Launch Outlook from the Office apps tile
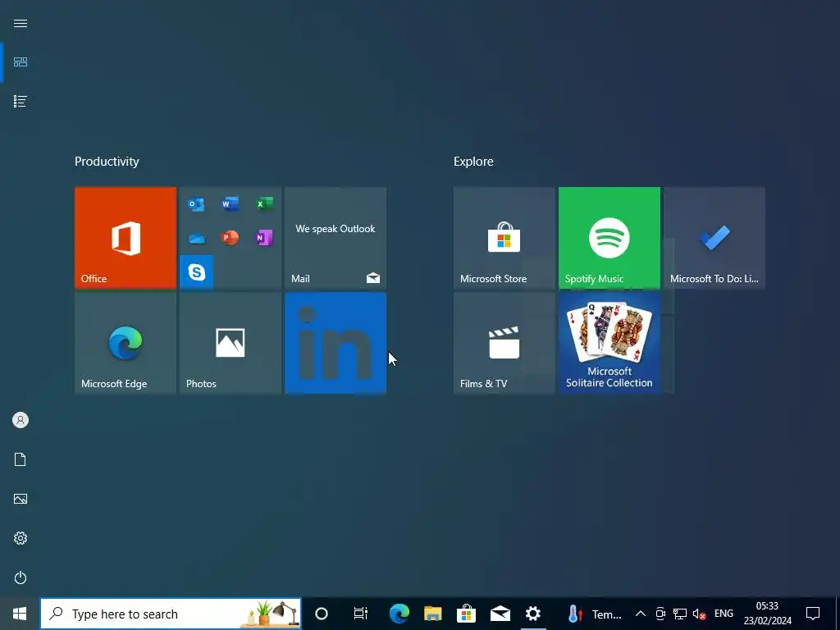Viewport: 840px width, 630px height. click(x=196, y=204)
